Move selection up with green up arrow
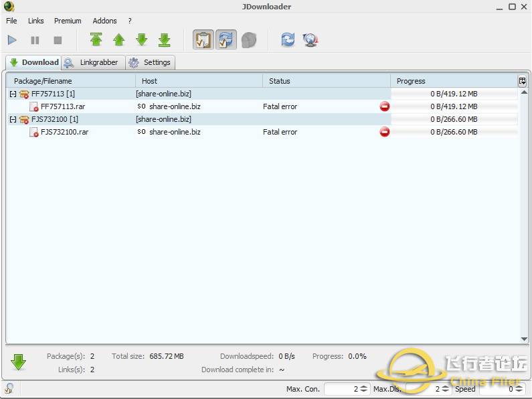Viewport: 532px width, 399px height. pyautogui.click(x=118, y=39)
